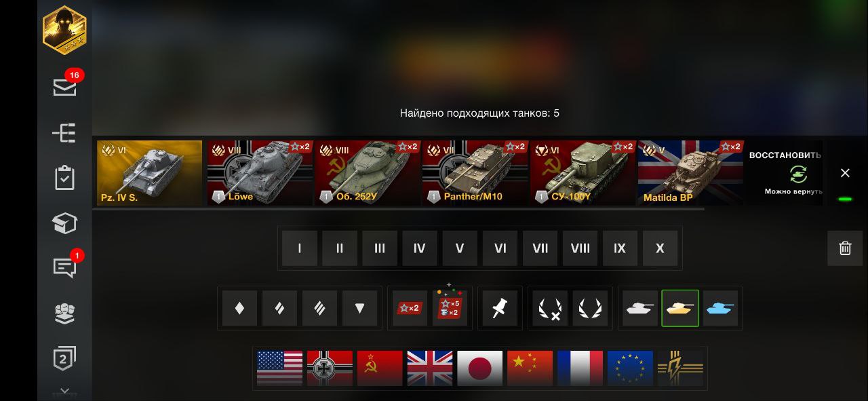This screenshot has height=401, width=868.
Task: Filter tanks by the Japanese flag
Action: click(x=480, y=368)
